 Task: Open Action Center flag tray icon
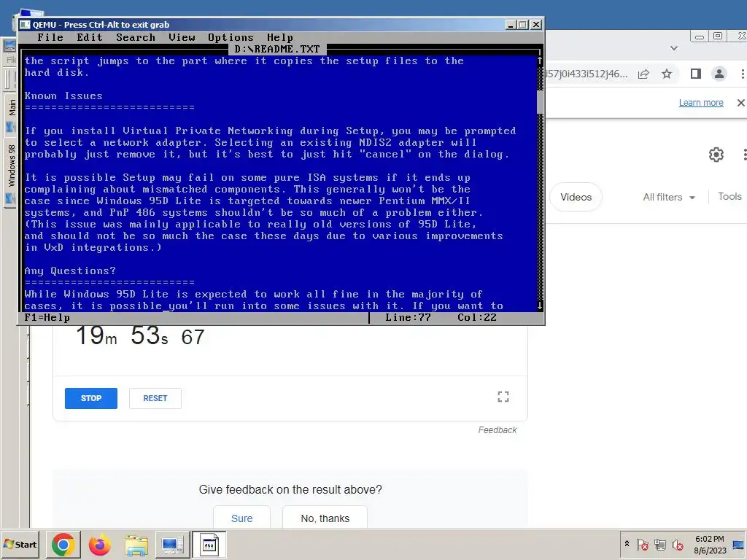[x=642, y=544]
